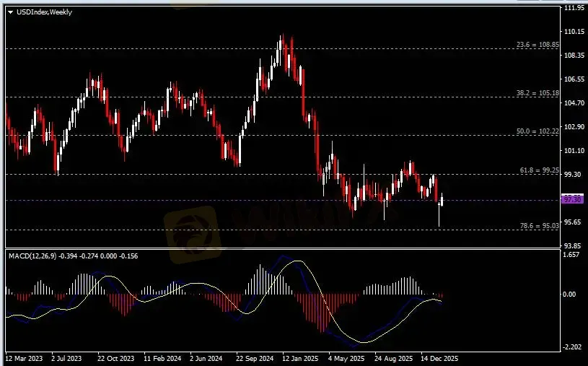The height and width of the screenshot is (366, 588).
Task: Select the 50.0 = 102.22 Fibonacci label
Action: pos(537,131)
